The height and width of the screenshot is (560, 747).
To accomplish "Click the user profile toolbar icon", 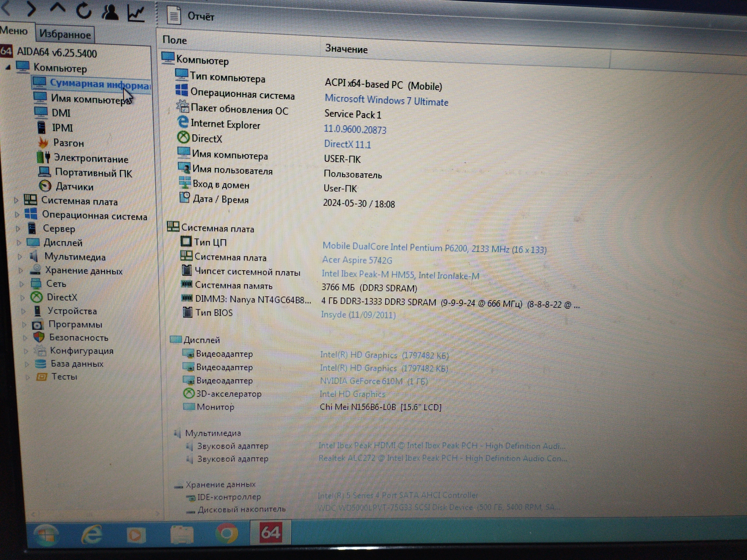I will point(110,12).
